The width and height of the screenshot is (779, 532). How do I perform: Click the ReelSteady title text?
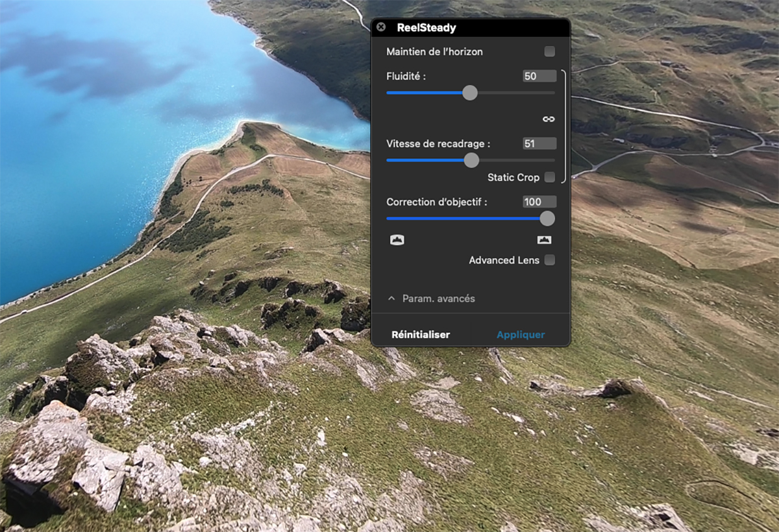(x=427, y=28)
